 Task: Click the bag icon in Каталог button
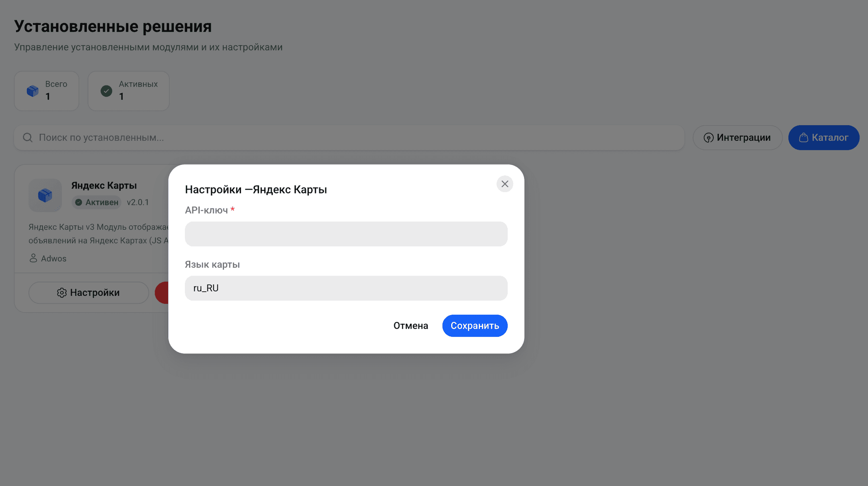(x=803, y=137)
